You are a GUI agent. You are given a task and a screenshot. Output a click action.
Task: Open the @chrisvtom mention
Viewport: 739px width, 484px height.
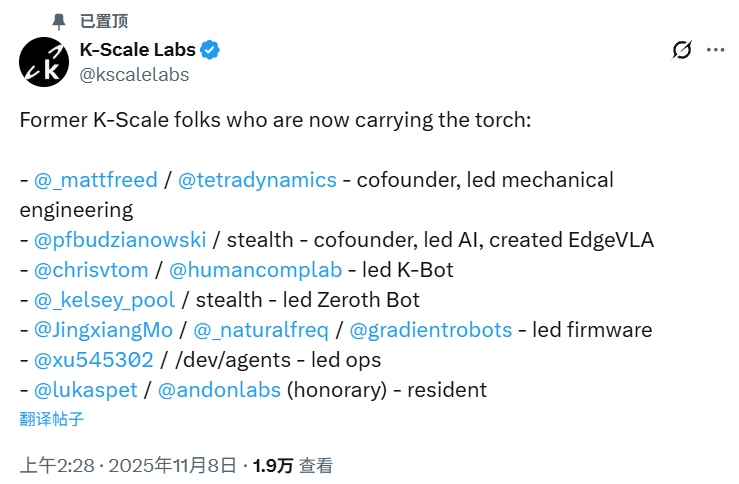tap(91, 270)
